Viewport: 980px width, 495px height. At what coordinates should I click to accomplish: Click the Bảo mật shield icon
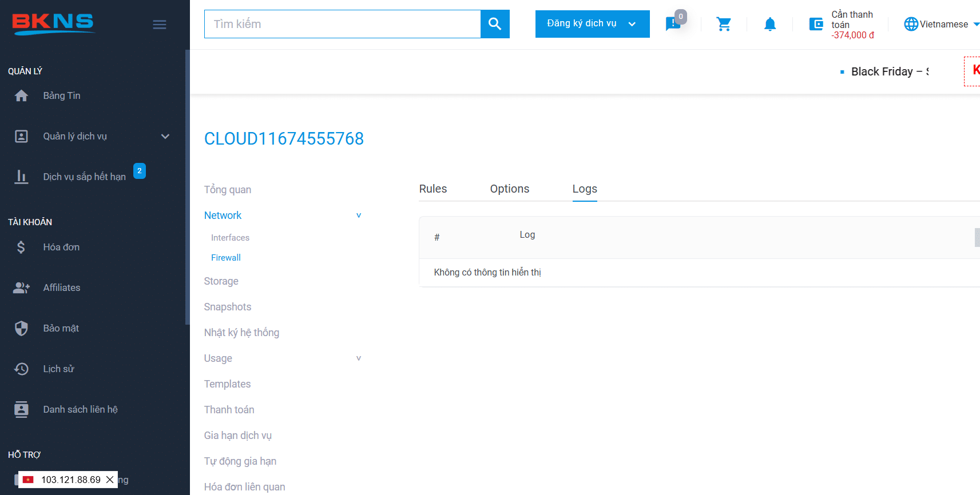click(21, 328)
